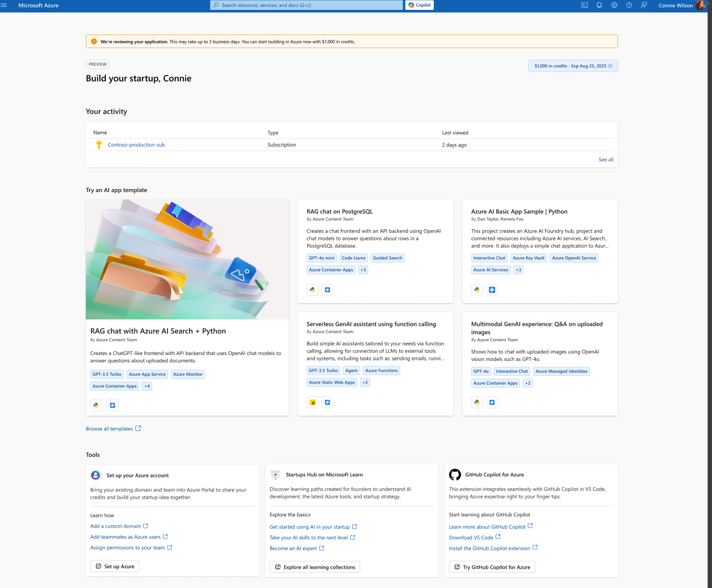
Task: Click Python icon on RAG Azure AI Search card
Action: click(96, 405)
